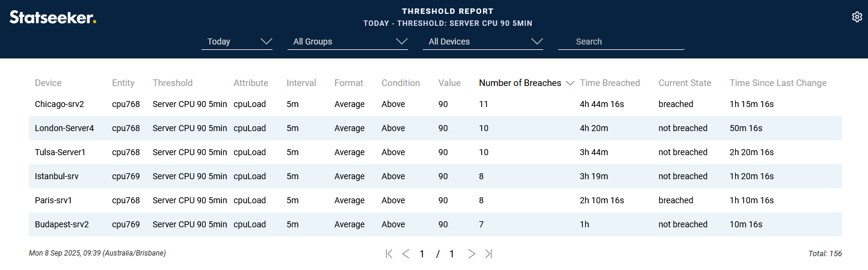Expand the All Groups dropdown
868x270 pixels.
(348, 41)
